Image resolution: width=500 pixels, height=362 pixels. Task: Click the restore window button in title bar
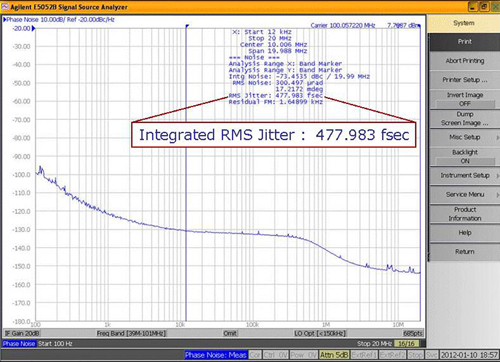484,7
